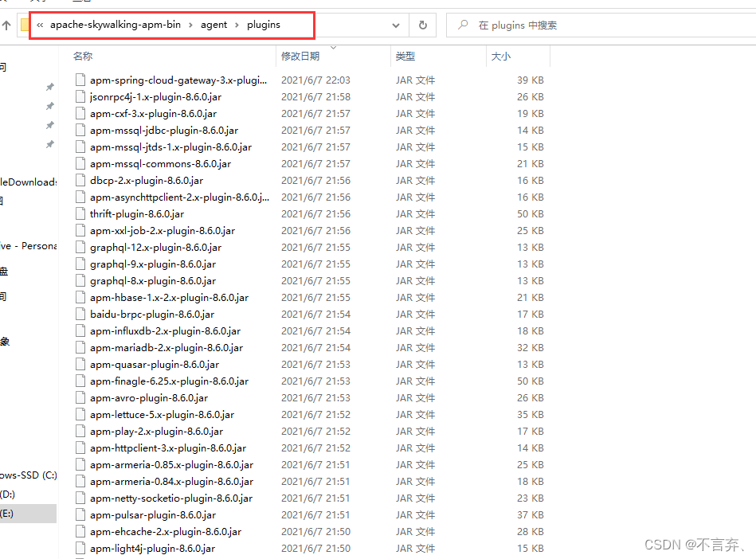Viewport: 756px width, 559px height.
Task: Click JAR 文件 type of thrift-plugin row
Action: (x=415, y=214)
